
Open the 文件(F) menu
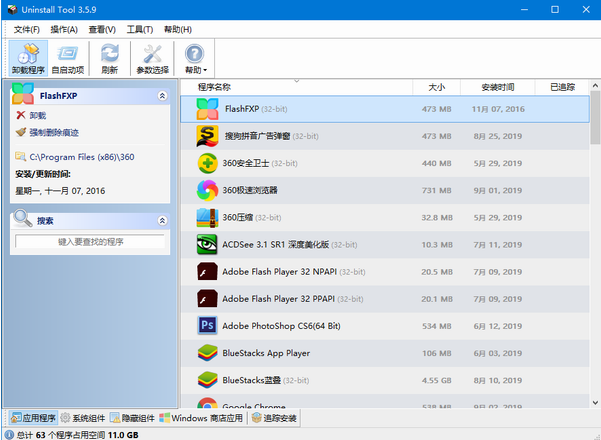tap(28, 30)
